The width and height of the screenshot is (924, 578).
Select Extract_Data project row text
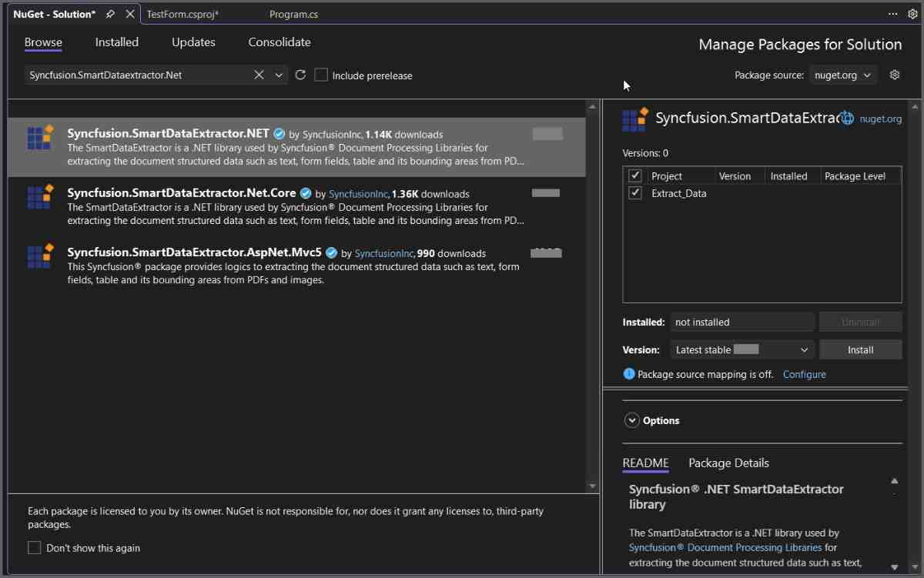click(x=678, y=193)
